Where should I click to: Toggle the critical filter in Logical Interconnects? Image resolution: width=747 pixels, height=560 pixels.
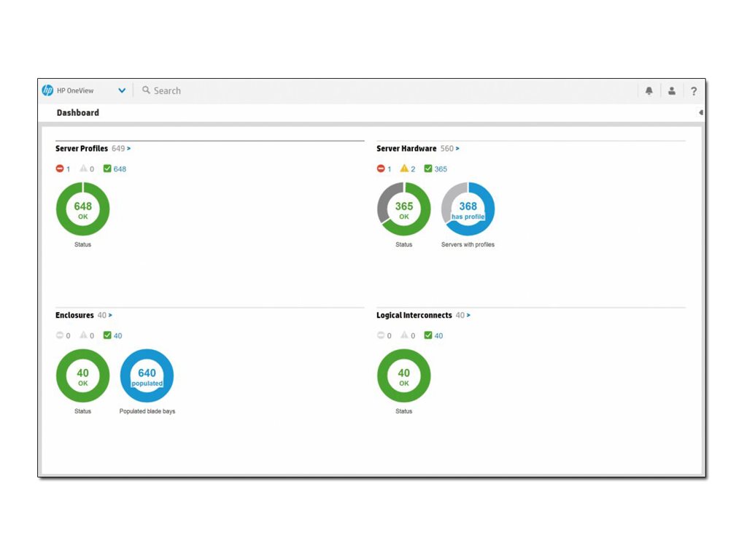click(382, 335)
